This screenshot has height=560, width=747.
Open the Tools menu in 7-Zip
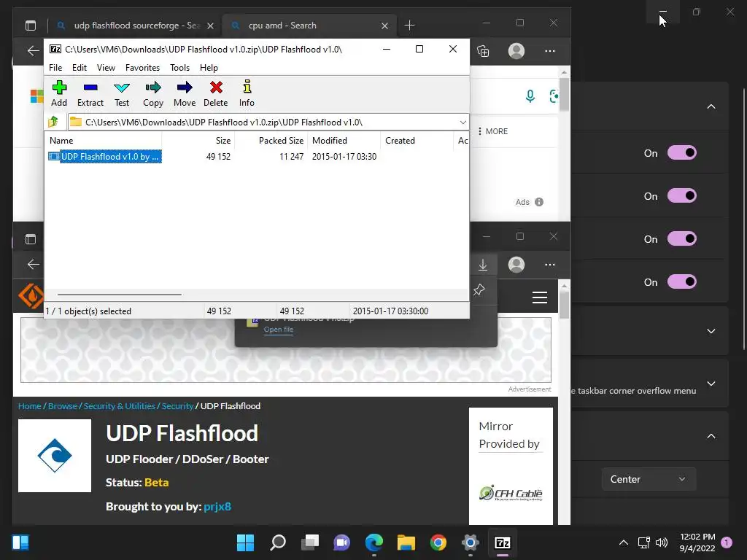(x=179, y=68)
